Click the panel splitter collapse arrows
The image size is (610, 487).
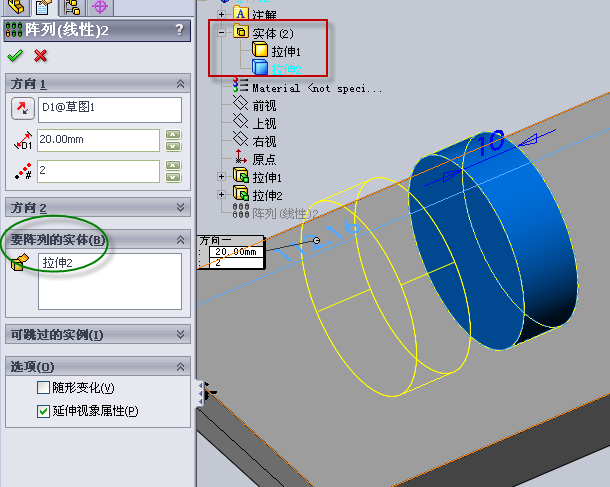(x=201, y=393)
